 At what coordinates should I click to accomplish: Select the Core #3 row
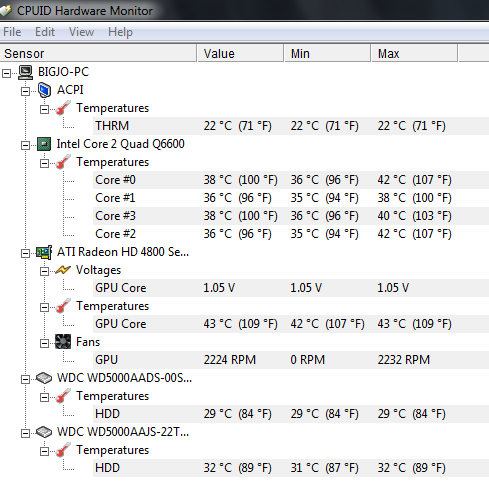[291, 216]
